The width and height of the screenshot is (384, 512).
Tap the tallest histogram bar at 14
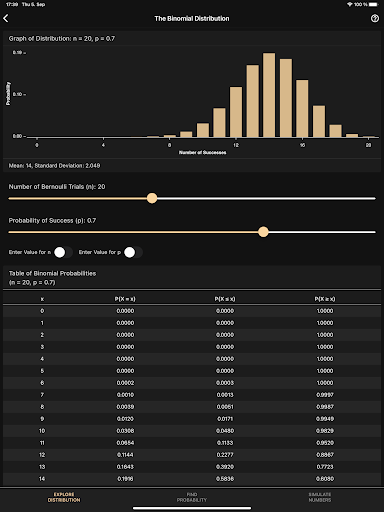(x=269, y=95)
